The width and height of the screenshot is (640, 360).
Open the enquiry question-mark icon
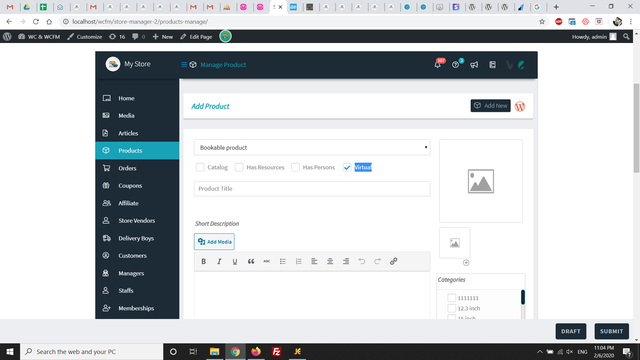[456, 64]
